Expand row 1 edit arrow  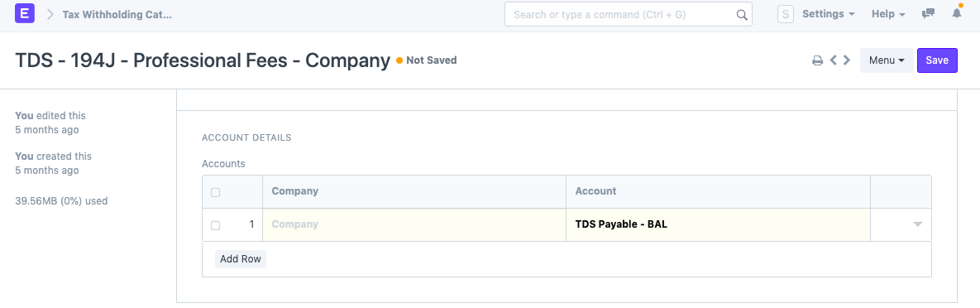tap(917, 224)
